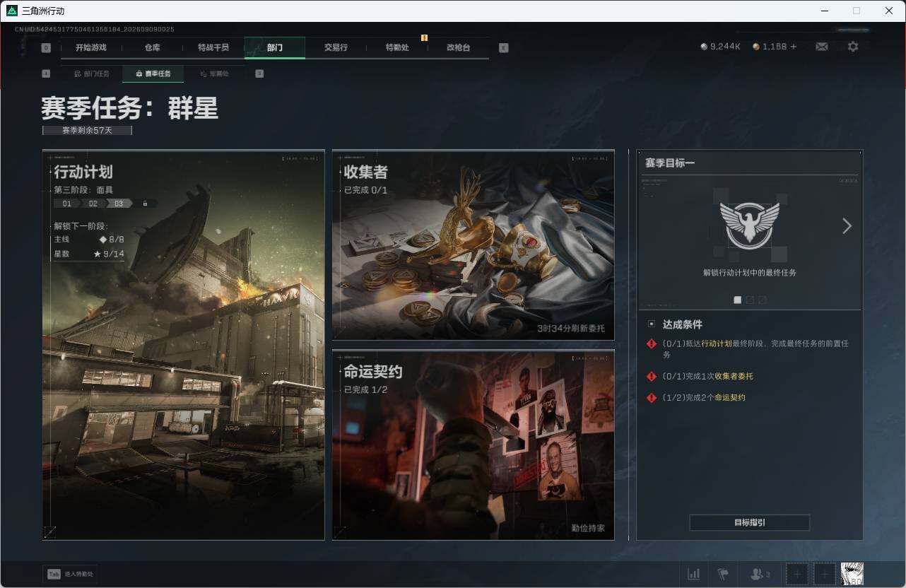Click warning icon beside 收集者委托 condition

652,377
